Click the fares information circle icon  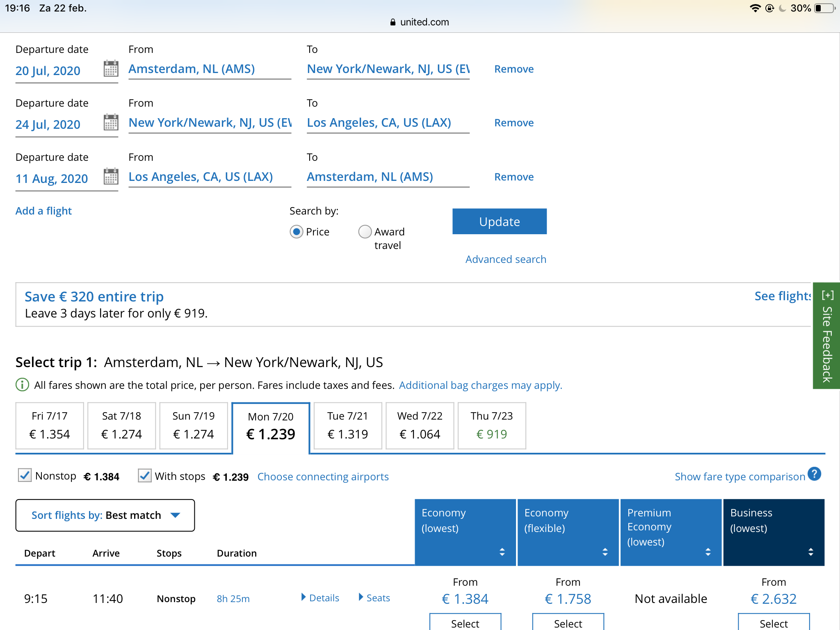tap(22, 385)
